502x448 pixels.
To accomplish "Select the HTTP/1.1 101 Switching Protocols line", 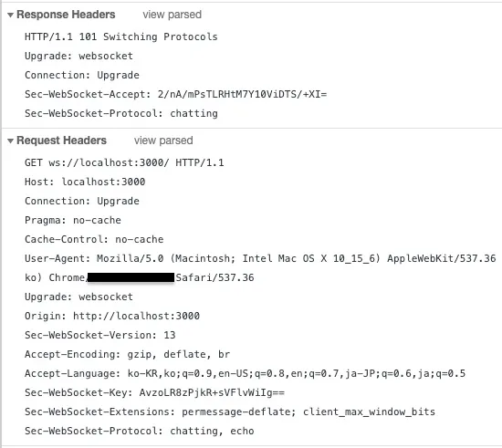I will tap(121, 36).
